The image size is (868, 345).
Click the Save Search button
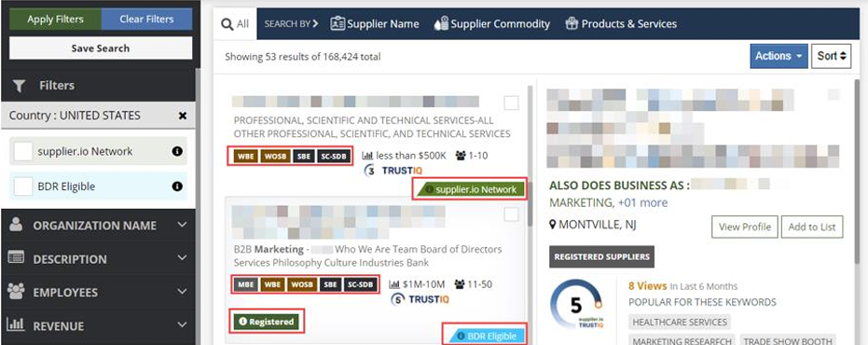pyautogui.click(x=101, y=48)
